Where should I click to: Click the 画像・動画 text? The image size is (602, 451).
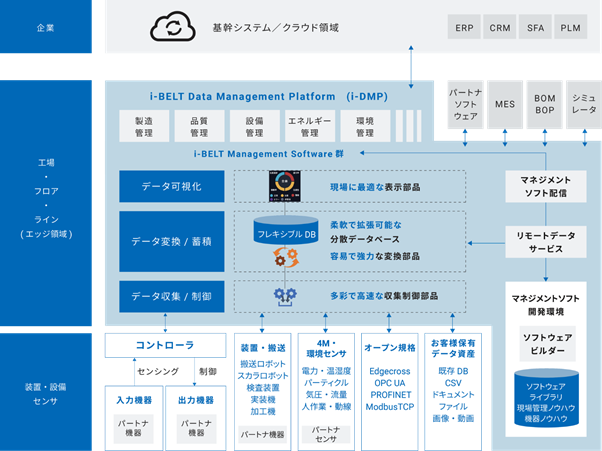point(453,418)
